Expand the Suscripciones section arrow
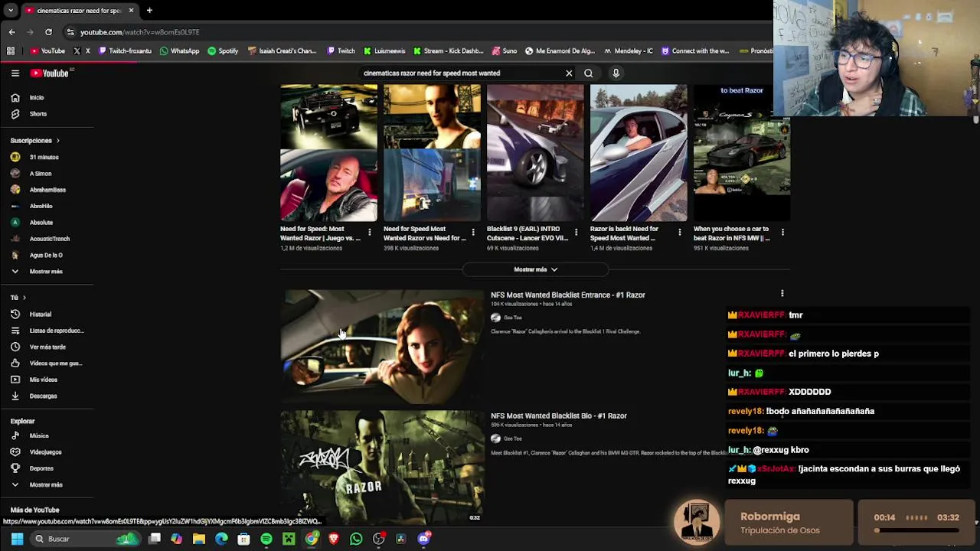Viewport: 980px width, 551px height. point(57,141)
